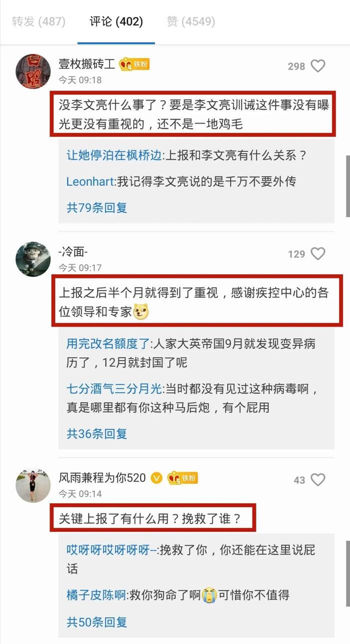
Task: Tap the 铁粉 badge next to 壹枚搬砖工
Action: [x=134, y=64]
